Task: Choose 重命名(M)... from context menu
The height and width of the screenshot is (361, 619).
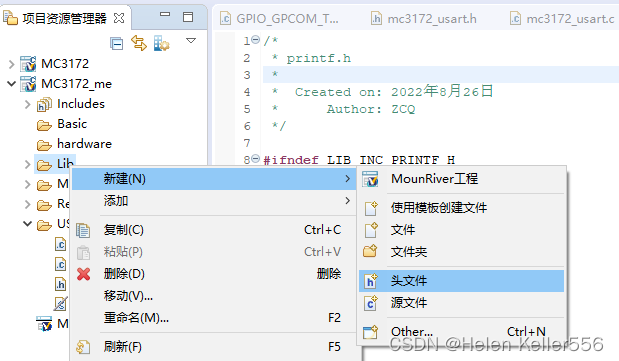Action: pyautogui.click(x=214, y=318)
